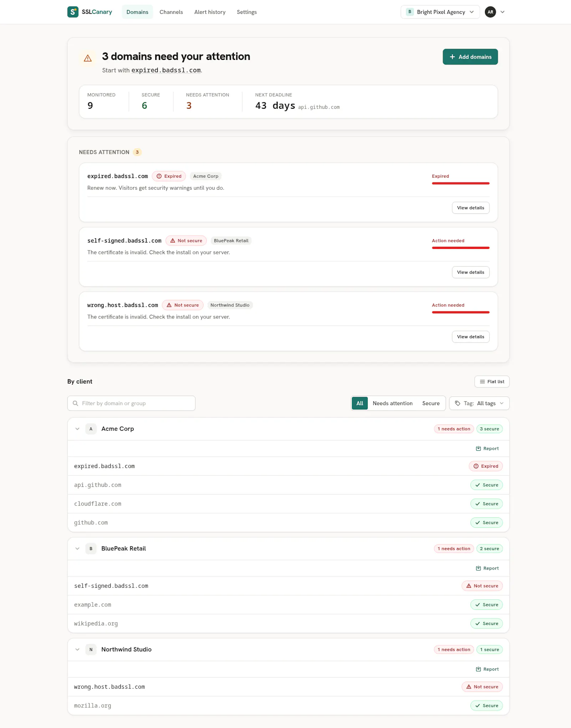Click the 3 secure pill for Acme Corp
This screenshot has height=728, width=571.
click(489, 429)
